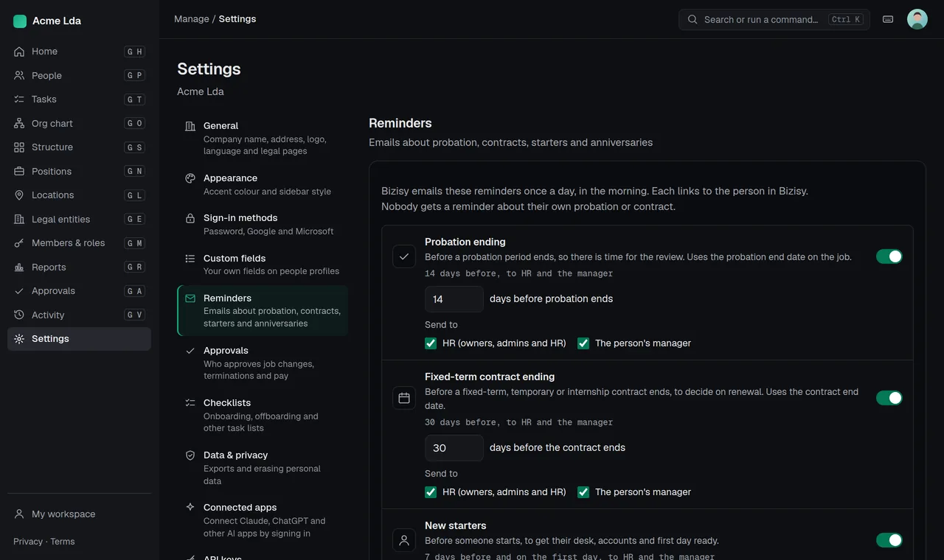Click the Org chart icon in sidebar

tap(19, 123)
